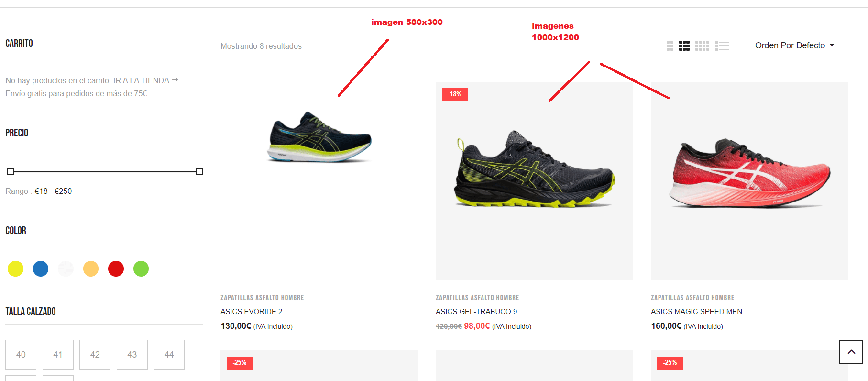Open the Orden Por Defecto sort dropdown
The width and height of the screenshot is (868, 381).
pos(795,45)
